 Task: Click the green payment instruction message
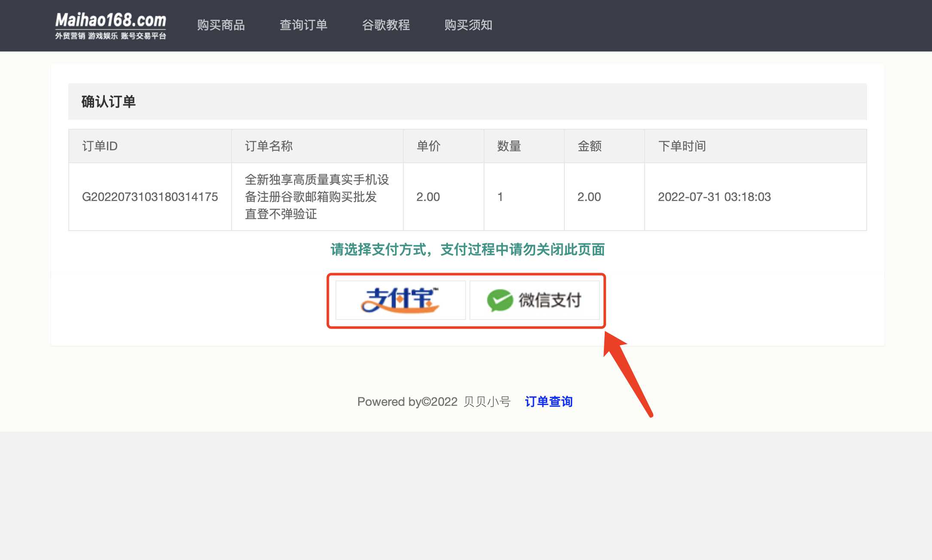click(x=467, y=250)
